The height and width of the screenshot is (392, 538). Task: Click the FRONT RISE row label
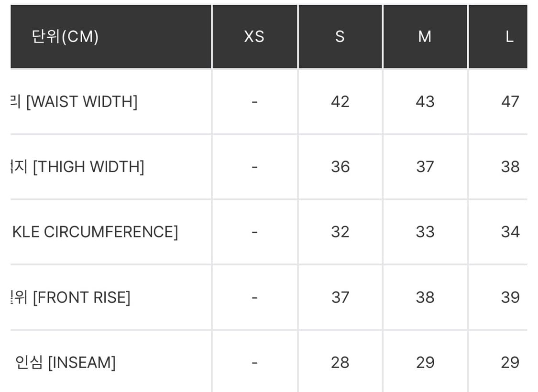[71, 297]
